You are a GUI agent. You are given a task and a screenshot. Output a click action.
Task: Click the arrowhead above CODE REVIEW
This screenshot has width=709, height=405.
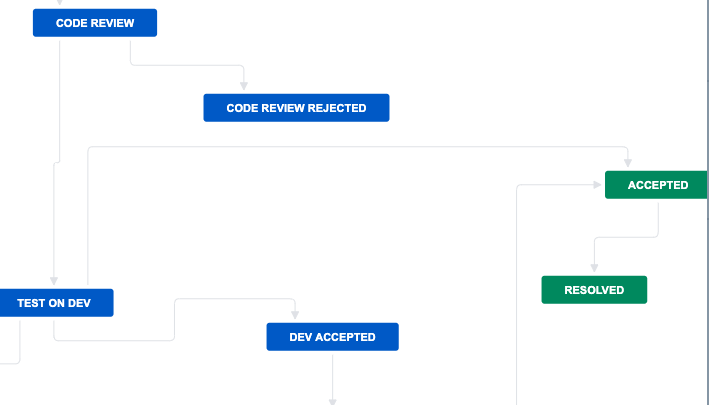click(59, 2)
